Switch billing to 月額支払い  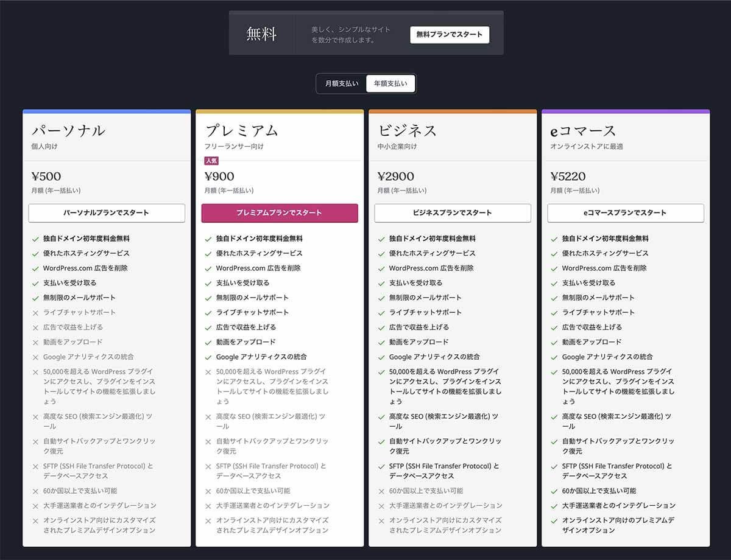coord(342,83)
